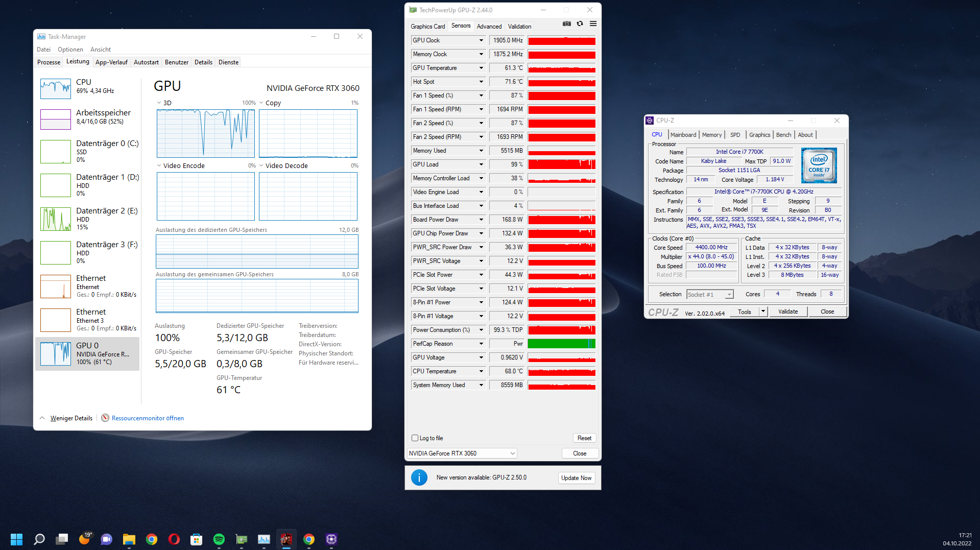Click Update Now for GPU-Z 2.50.0
980x550 pixels.
click(576, 477)
